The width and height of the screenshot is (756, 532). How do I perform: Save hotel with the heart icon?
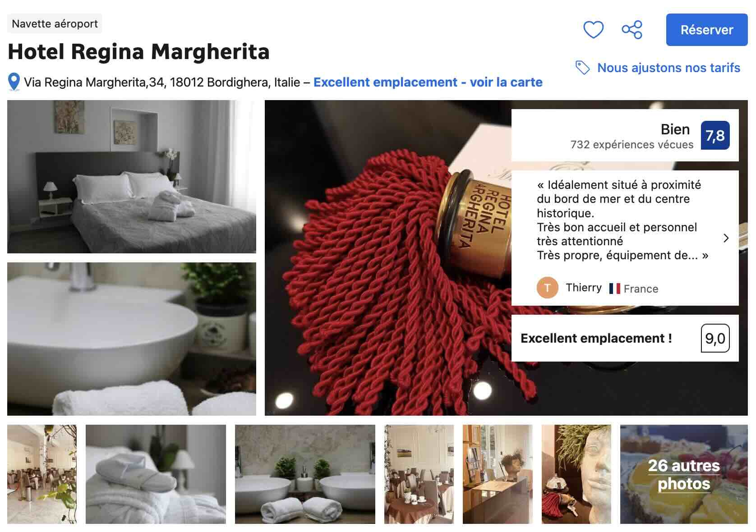593,30
